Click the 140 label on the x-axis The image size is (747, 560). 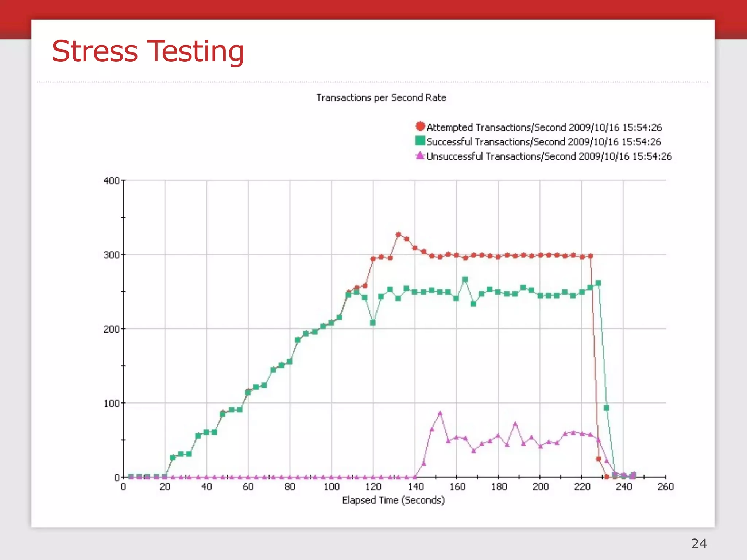[415, 487]
